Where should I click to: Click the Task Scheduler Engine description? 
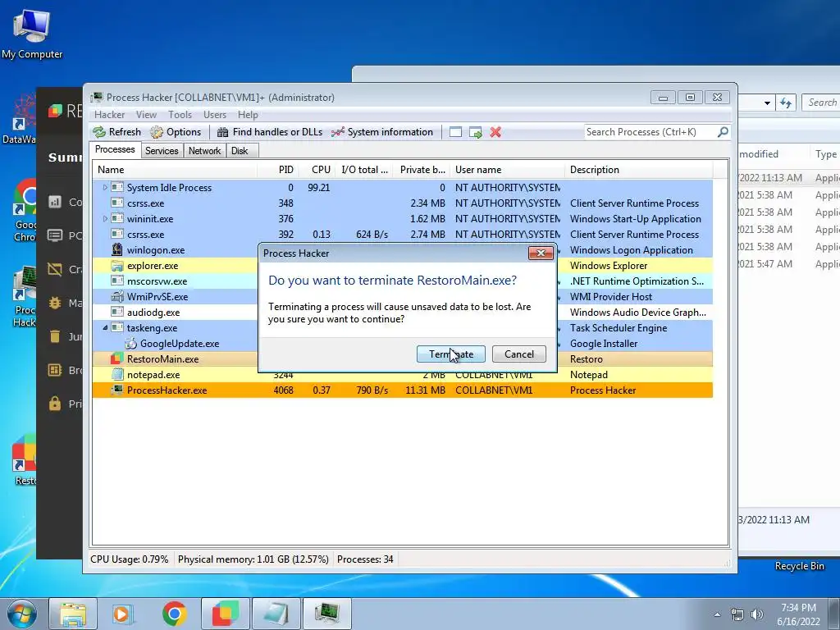619,328
